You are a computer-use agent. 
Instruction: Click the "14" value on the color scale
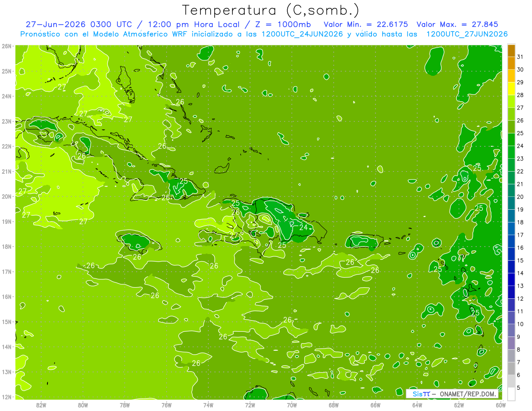(520, 273)
